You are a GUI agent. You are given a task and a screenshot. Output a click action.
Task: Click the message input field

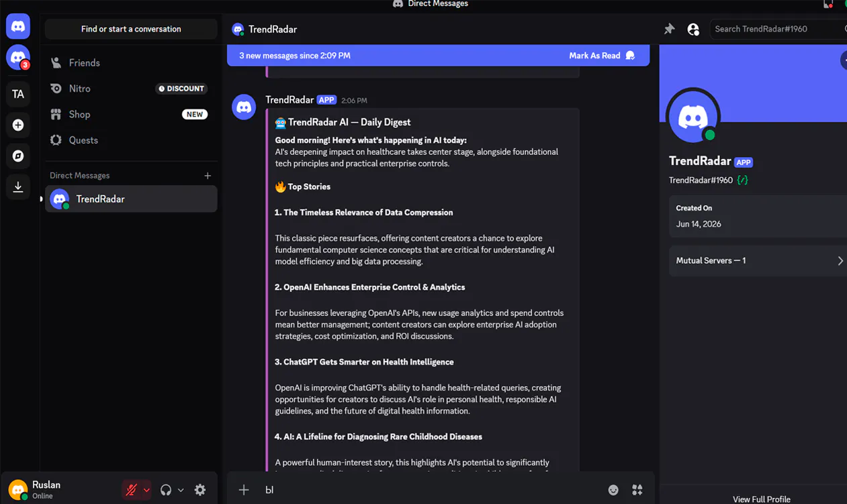tap(430, 490)
